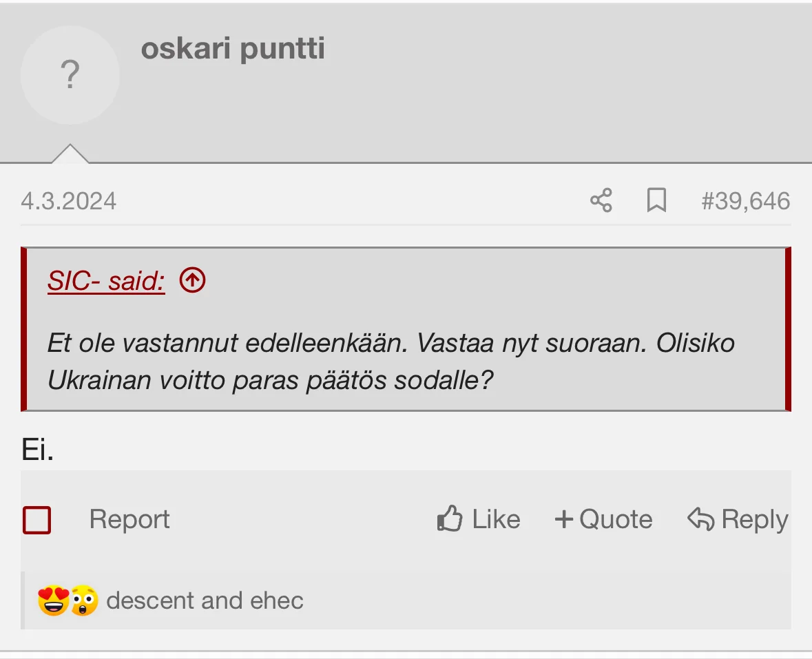Viewport: 812px width, 659px height.
Task: Click the post date 4.3.2024
Action: tap(69, 201)
